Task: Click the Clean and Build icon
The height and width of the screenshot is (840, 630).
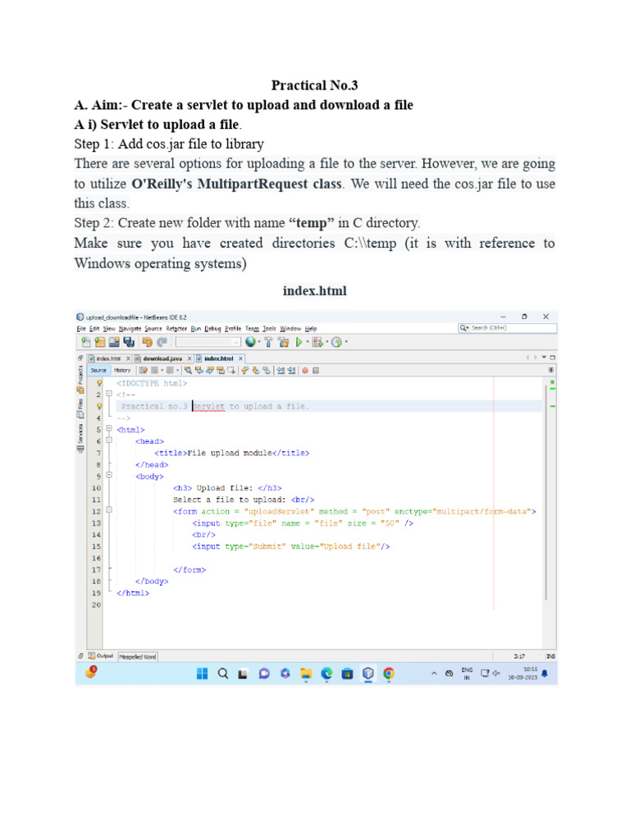Action: click(283, 342)
